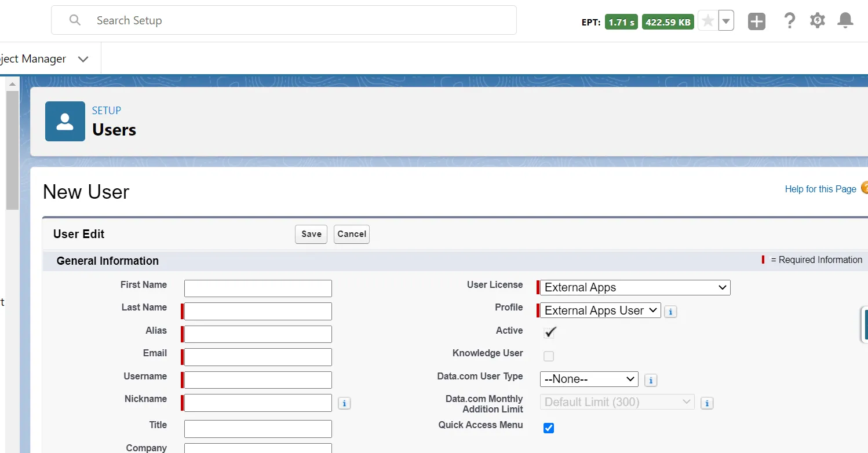Image resolution: width=868 pixels, height=453 pixels.
Task: Click the Data.com User Type info icon
Action: [x=651, y=380]
